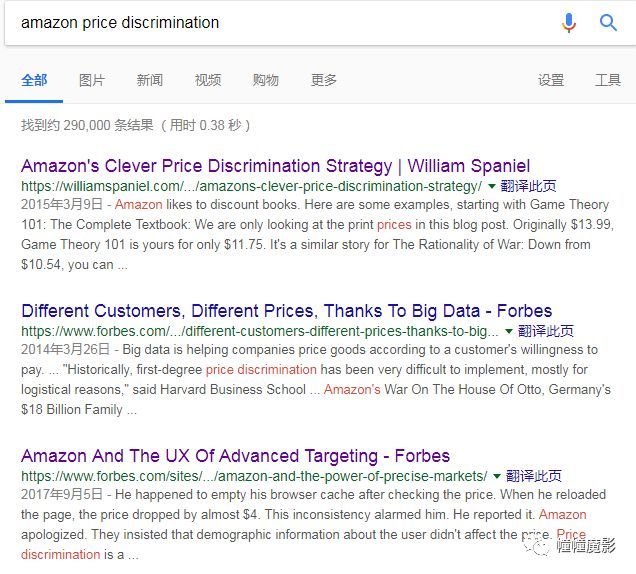The height and width of the screenshot is (574, 636).
Task: Open Amazon's Clever Price Discrimination Strategy result
Action: click(275, 166)
